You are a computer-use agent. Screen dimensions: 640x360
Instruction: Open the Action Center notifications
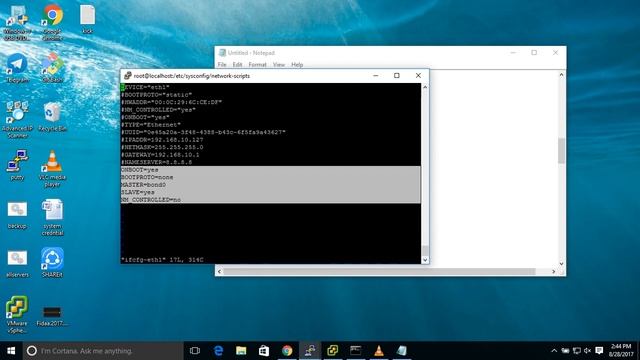599,351
